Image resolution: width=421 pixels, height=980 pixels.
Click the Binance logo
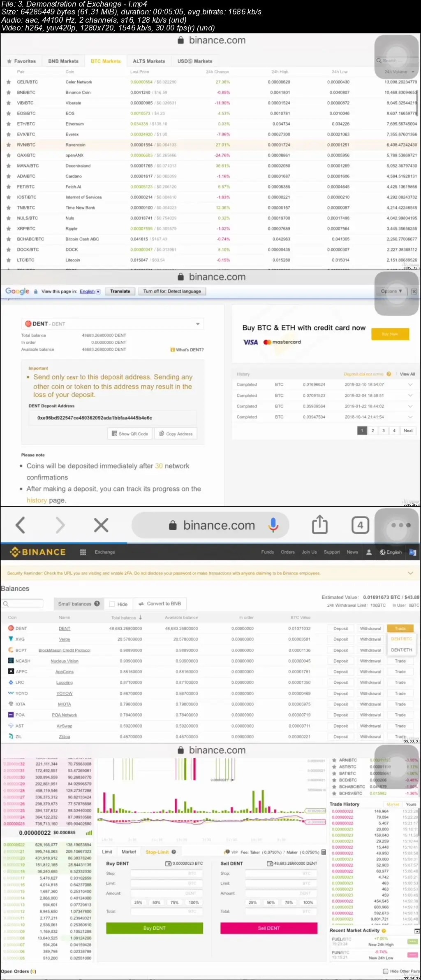pos(38,552)
